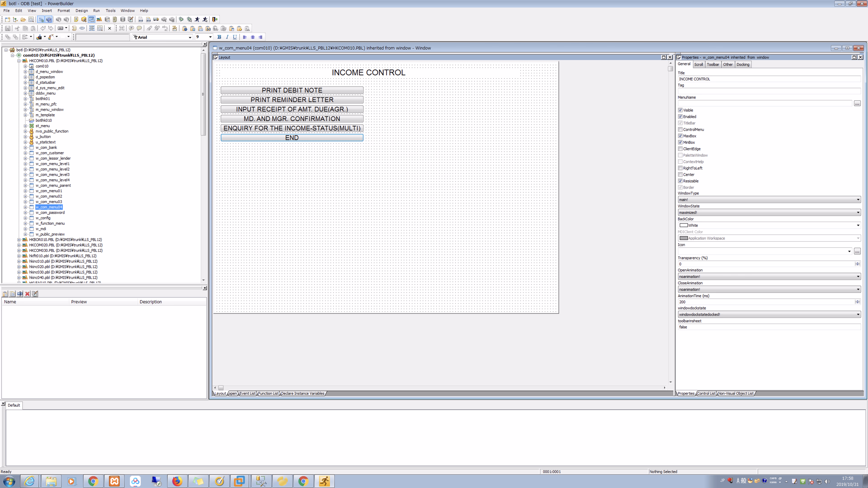Click the Open folder toolbar icon
Screen dimensions: 868x488
(23, 19)
